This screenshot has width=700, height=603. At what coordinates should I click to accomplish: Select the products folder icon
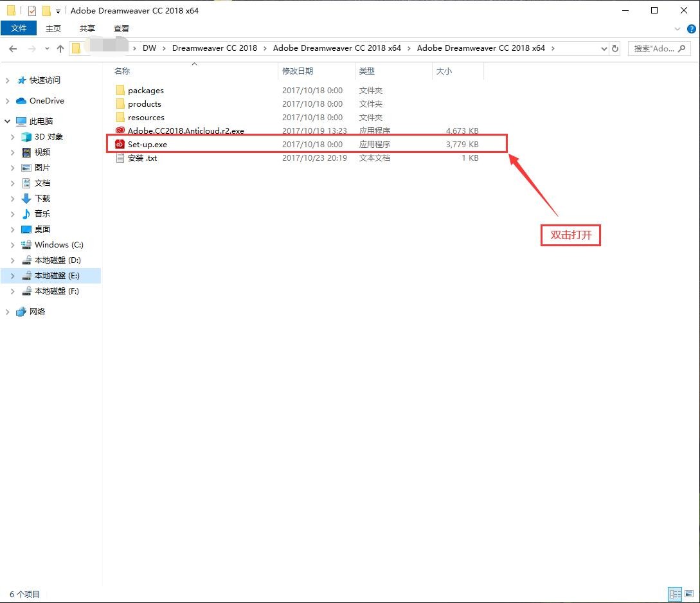pyautogui.click(x=120, y=104)
